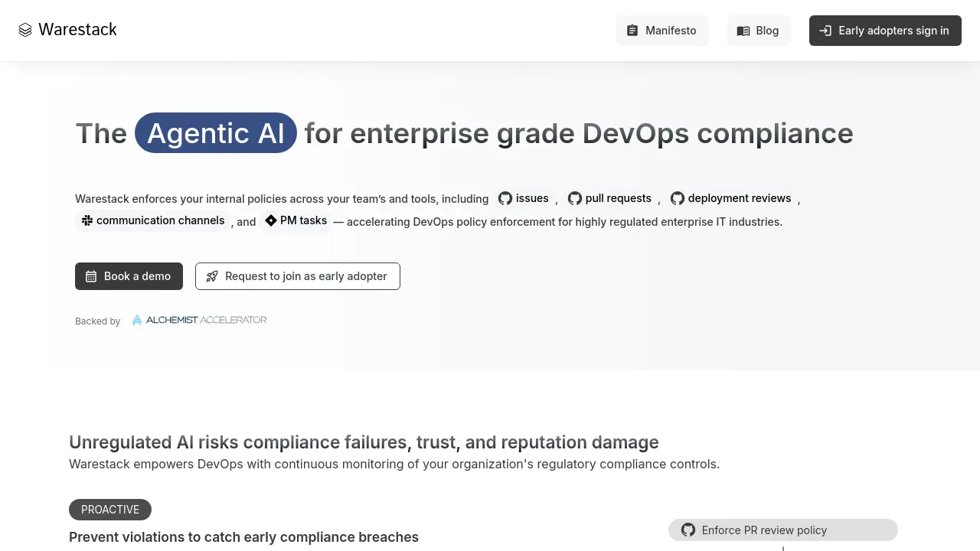Click the clipboard icon beside Manifesto

click(x=632, y=31)
